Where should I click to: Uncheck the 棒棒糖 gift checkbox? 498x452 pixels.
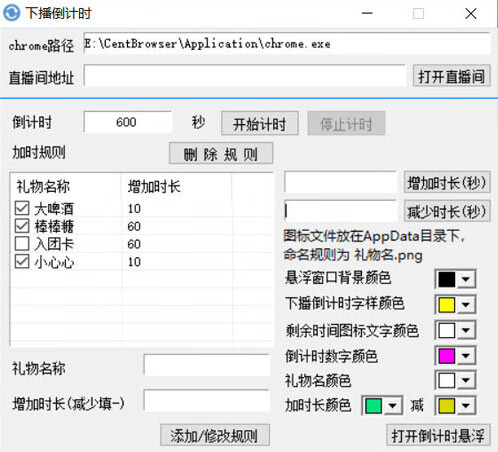point(22,226)
